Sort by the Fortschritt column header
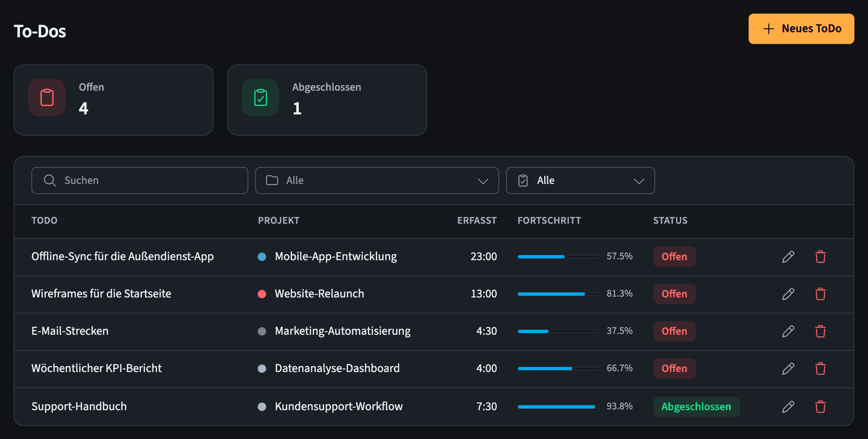Screen dimensions: 868x439 [x=549, y=220]
